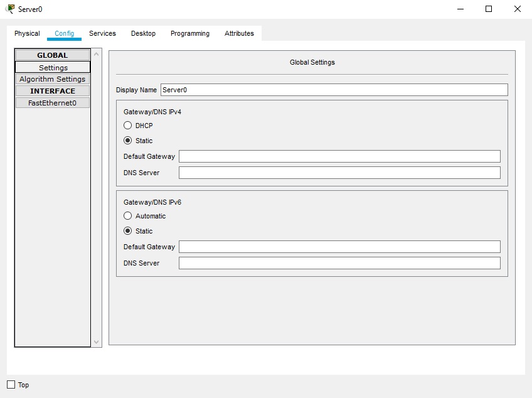Click the IPv4 DNS Server field
The image size is (532, 398).
pos(339,173)
